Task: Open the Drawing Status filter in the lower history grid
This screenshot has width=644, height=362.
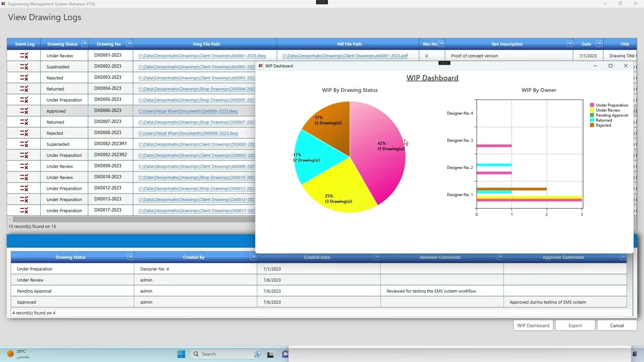Action: pyautogui.click(x=130, y=257)
